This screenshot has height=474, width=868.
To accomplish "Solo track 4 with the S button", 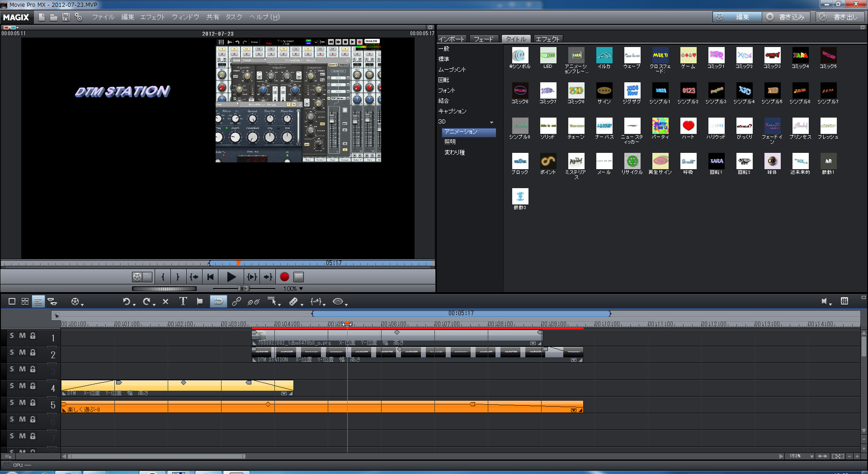I will point(12,386).
